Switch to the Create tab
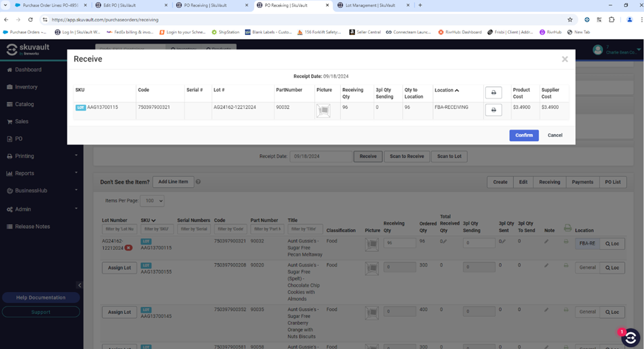 500,182
